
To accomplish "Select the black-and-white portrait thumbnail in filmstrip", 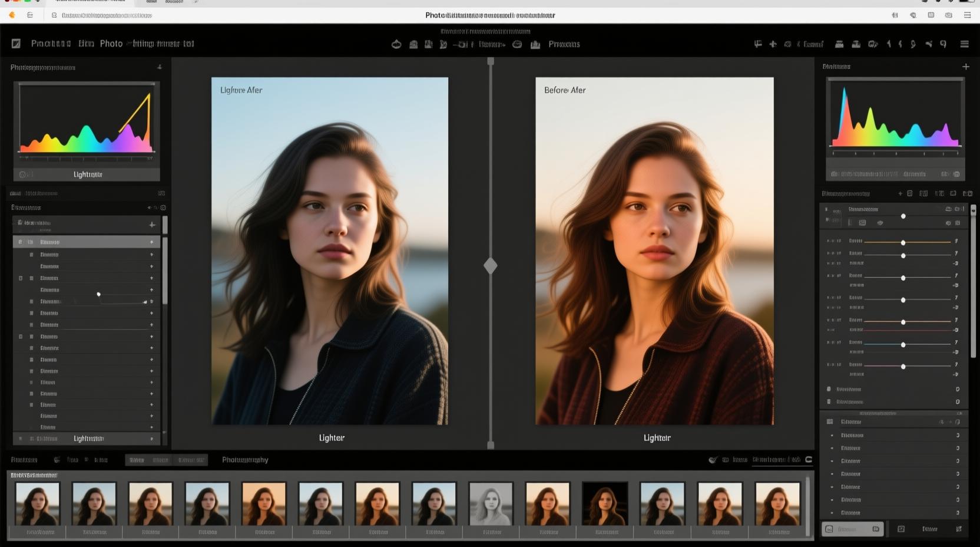I will coord(491,503).
